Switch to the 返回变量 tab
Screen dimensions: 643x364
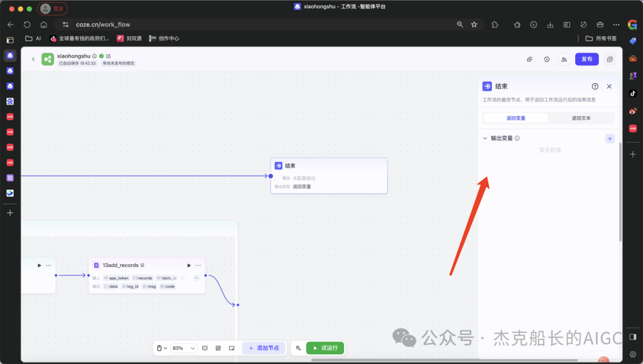516,118
